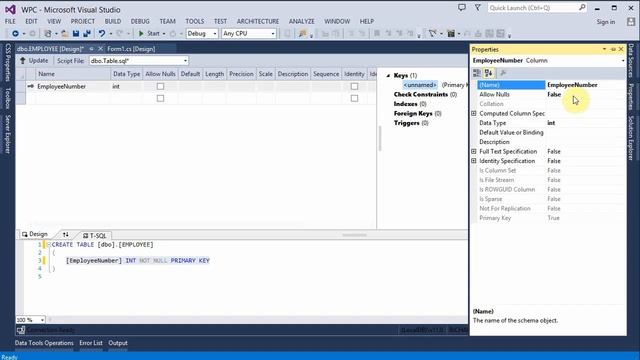
Task: Switch to the Design pane tab
Action: (35, 234)
